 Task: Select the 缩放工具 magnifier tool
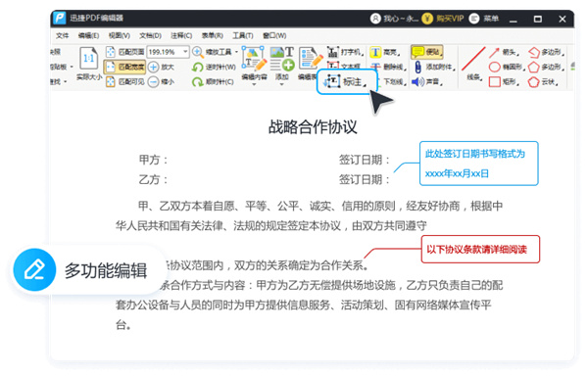pos(197,52)
